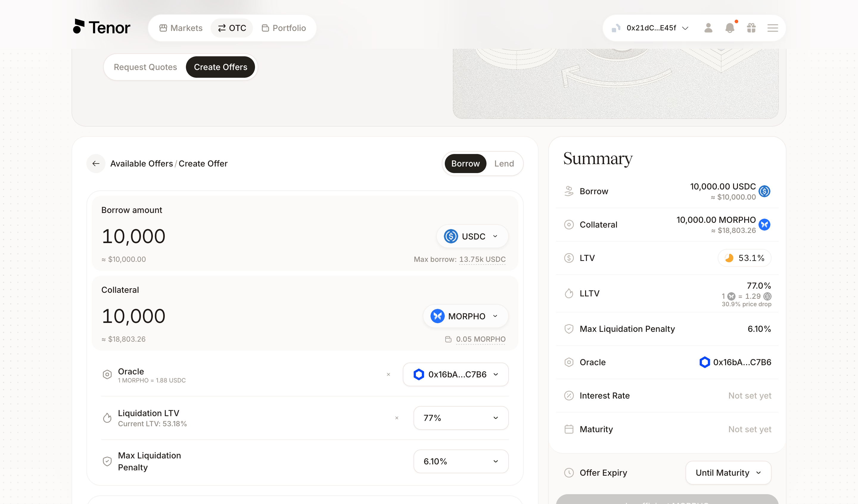Click the borrow amount 10,000 field
This screenshot has height=504, width=858.
(133, 236)
